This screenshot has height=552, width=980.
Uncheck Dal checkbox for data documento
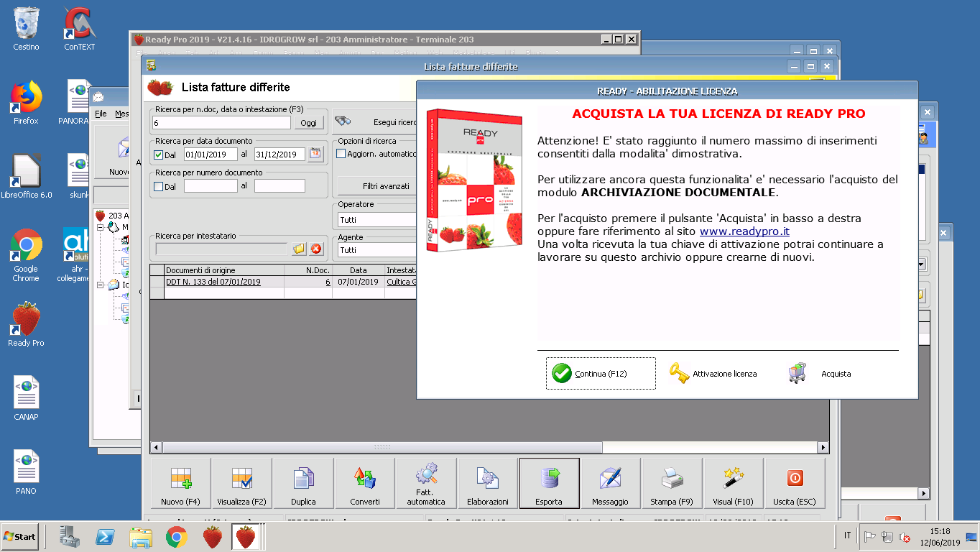click(159, 155)
